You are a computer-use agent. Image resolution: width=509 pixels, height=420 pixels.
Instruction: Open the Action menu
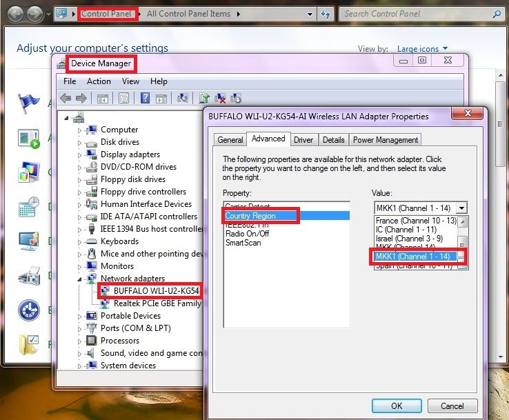point(99,81)
